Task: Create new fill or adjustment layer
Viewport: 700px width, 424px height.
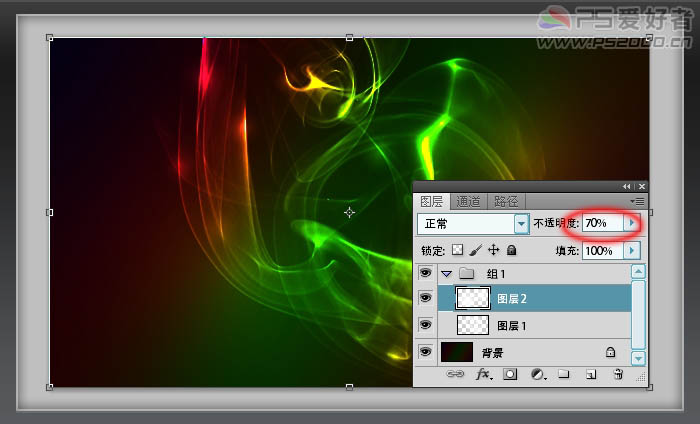Action: point(537,374)
